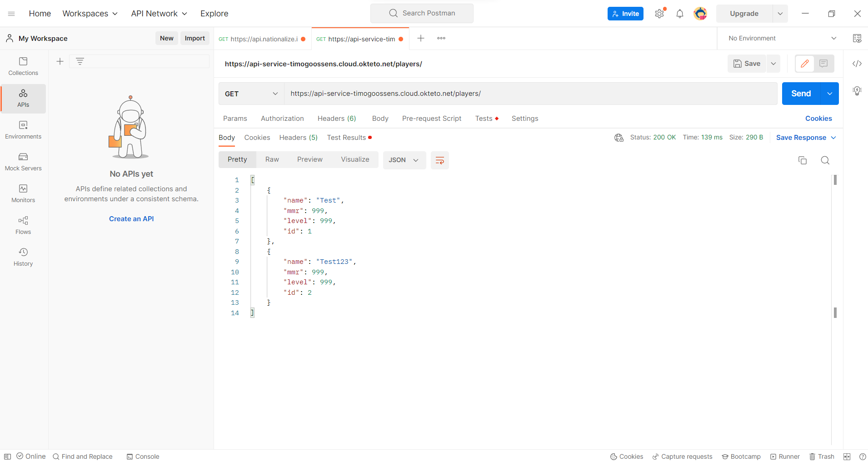Open a new request tab with plus
The image size is (868, 461).
[x=421, y=38]
